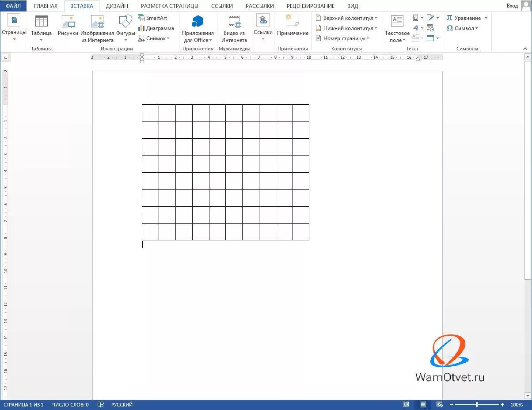Click the Вход sign-in link

tap(513, 6)
